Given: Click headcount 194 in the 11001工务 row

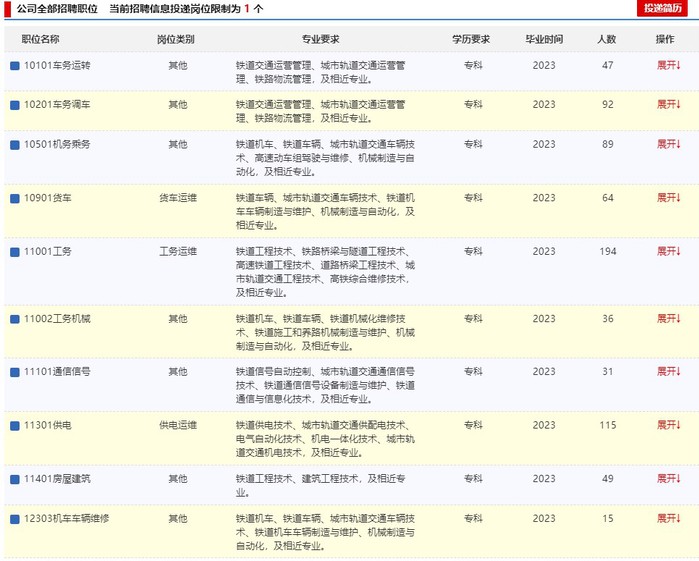Looking at the screenshot, I should [608, 252].
